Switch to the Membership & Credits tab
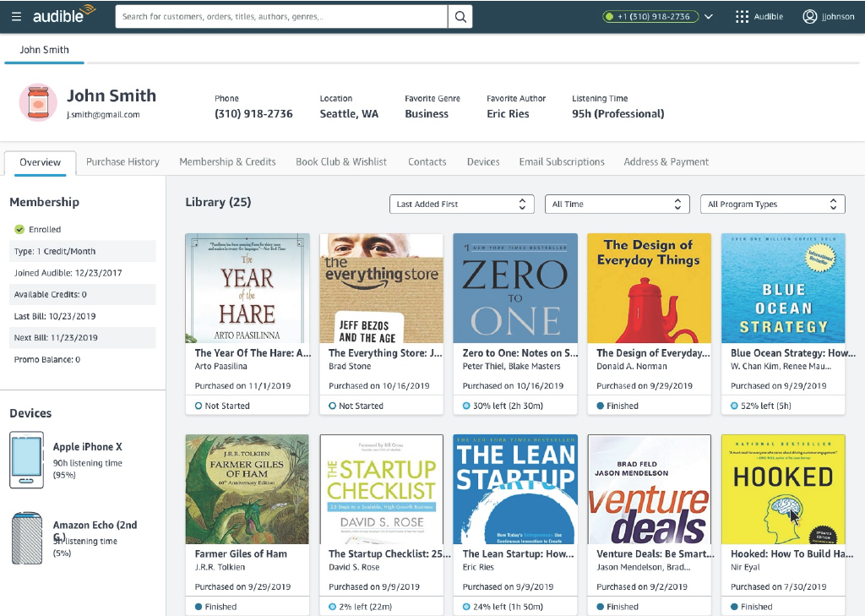This screenshot has width=865, height=616. [227, 162]
